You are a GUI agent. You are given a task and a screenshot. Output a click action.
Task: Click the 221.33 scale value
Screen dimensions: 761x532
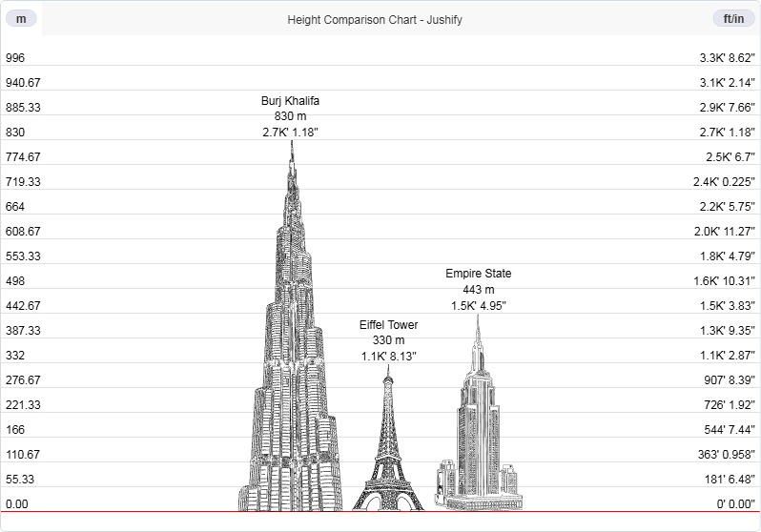(23, 405)
